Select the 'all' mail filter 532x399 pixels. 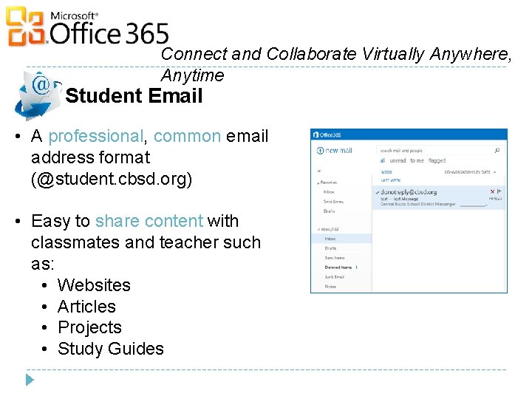point(383,160)
